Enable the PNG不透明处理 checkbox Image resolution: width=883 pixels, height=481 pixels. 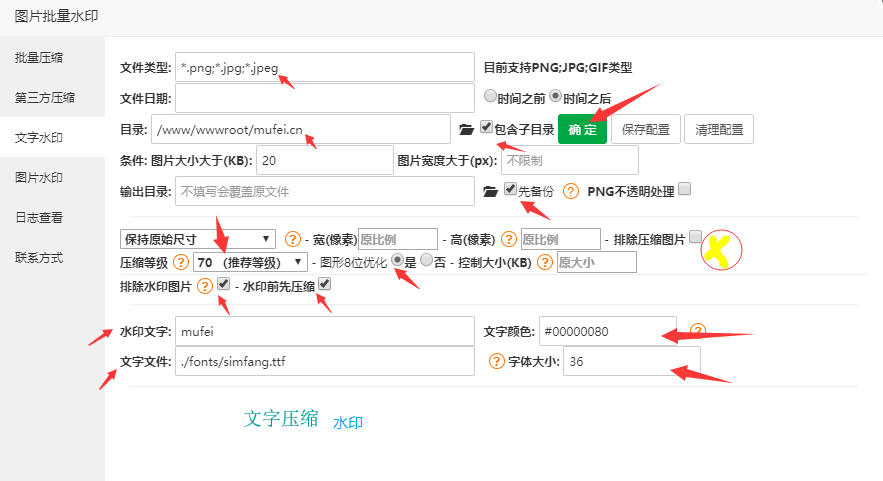click(685, 188)
